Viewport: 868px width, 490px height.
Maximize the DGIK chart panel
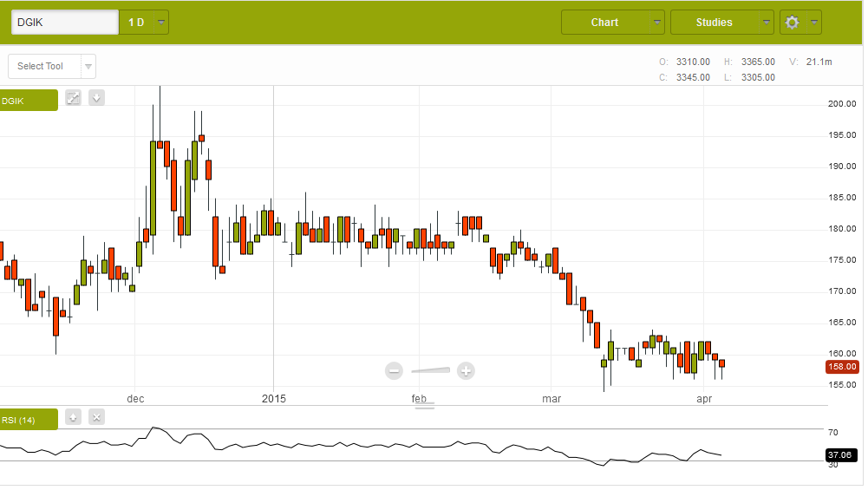coord(74,98)
